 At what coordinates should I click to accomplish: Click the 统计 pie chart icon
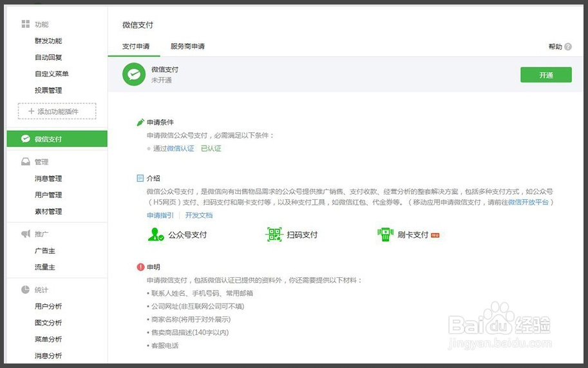click(25, 290)
